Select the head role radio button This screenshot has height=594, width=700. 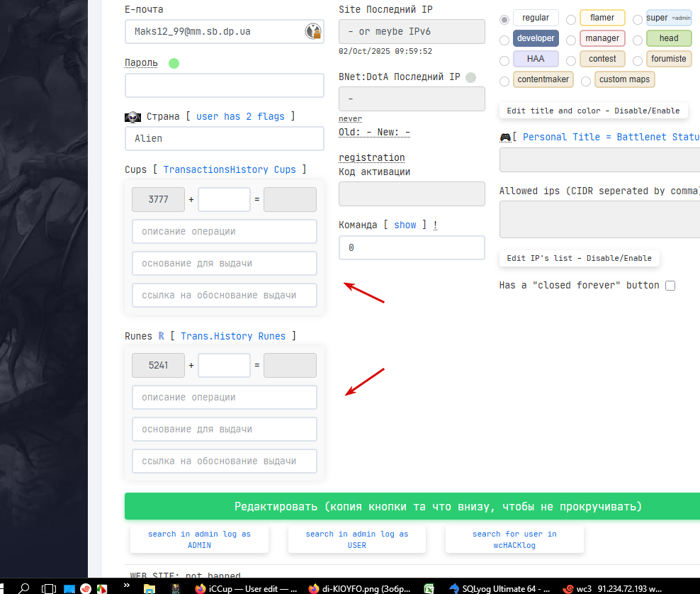638,40
